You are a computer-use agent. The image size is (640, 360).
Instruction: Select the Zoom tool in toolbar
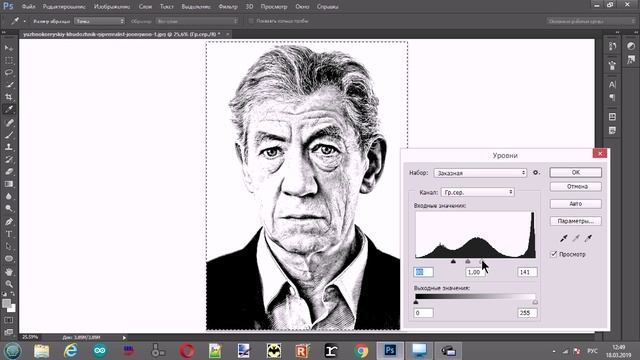point(9,284)
